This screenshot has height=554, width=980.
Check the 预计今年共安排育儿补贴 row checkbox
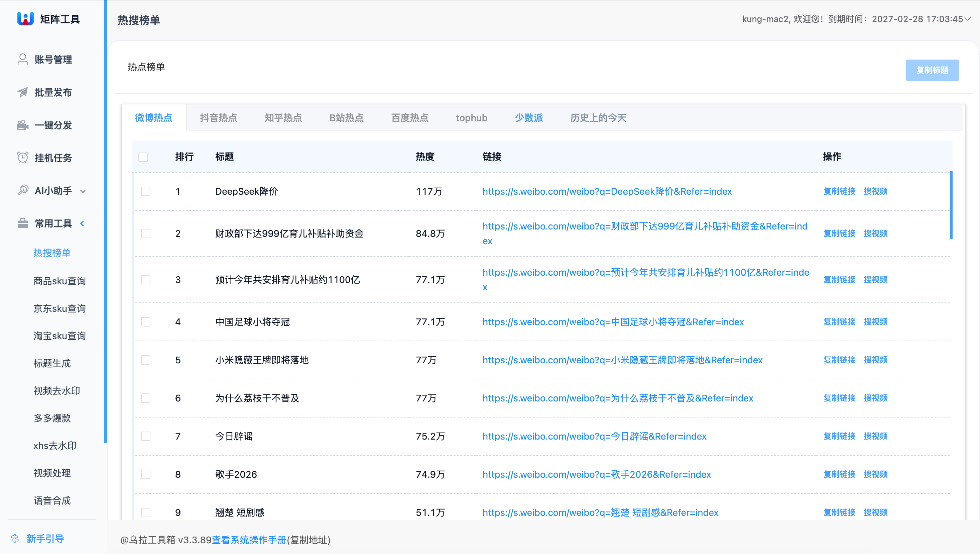pos(146,279)
